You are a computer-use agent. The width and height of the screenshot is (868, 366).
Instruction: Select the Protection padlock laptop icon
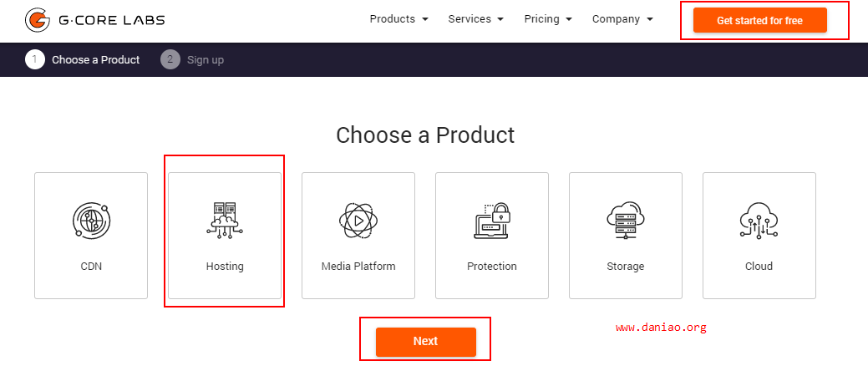[x=491, y=221]
